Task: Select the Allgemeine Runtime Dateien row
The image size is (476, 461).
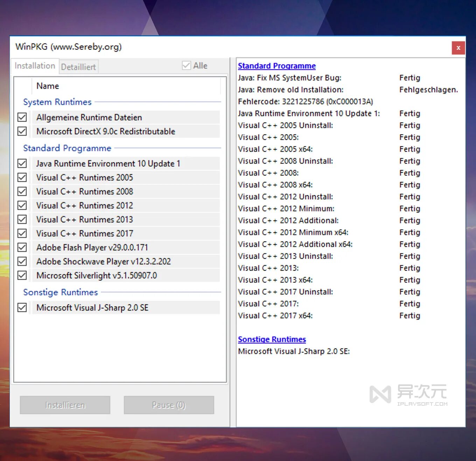Action: [126, 117]
